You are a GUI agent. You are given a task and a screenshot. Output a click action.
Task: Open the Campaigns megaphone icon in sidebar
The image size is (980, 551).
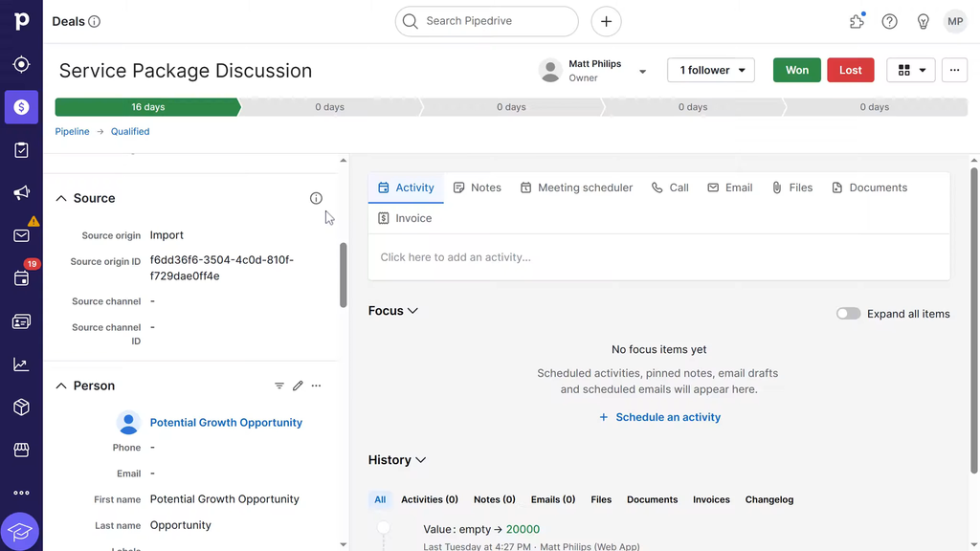pyautogui.click(x=21, y=193)
